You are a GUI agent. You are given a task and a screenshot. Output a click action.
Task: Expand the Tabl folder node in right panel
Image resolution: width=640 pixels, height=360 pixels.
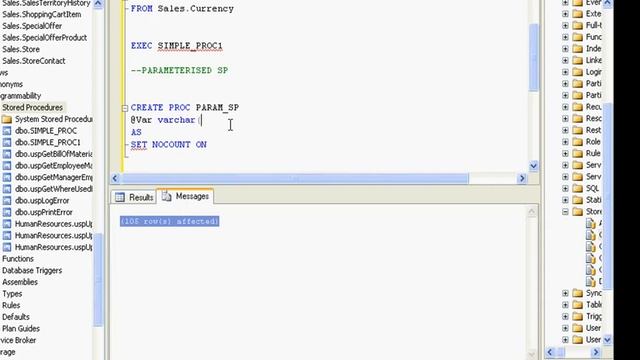[565, 305]
